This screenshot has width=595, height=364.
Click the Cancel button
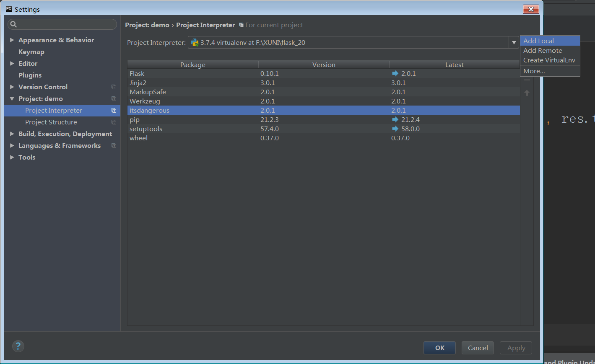coord(478,348)
